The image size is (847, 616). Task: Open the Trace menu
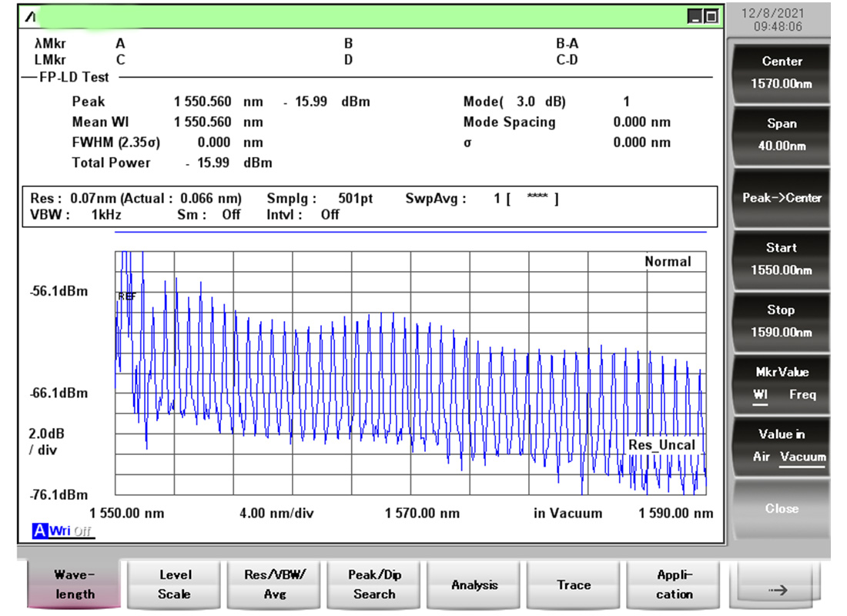pyautogui.click(x=574, y=585)
